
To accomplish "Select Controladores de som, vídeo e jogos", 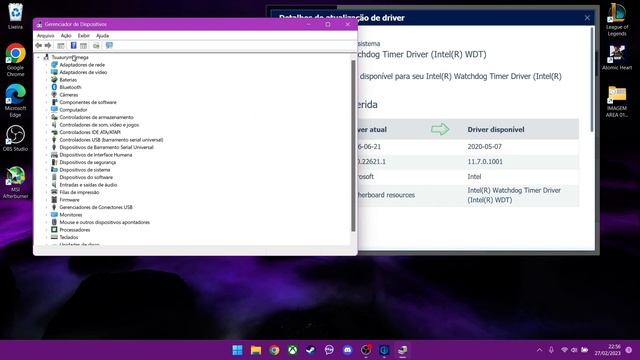I will pos(99,125).
